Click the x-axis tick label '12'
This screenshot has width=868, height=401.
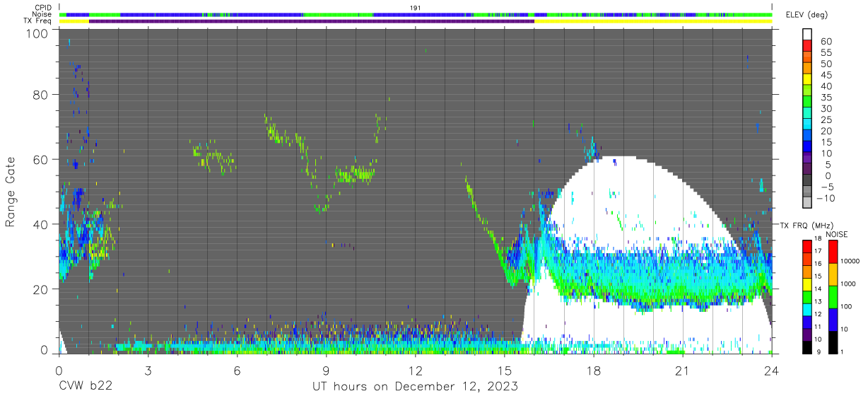pyautogui.click(x=416, y=371)
